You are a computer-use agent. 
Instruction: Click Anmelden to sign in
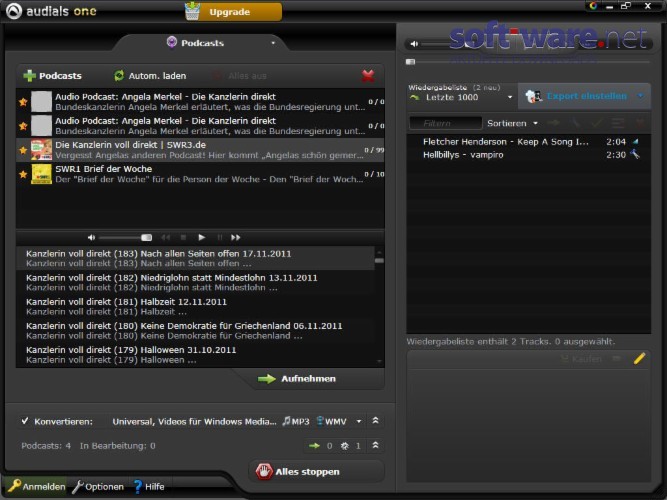(37, 486)
